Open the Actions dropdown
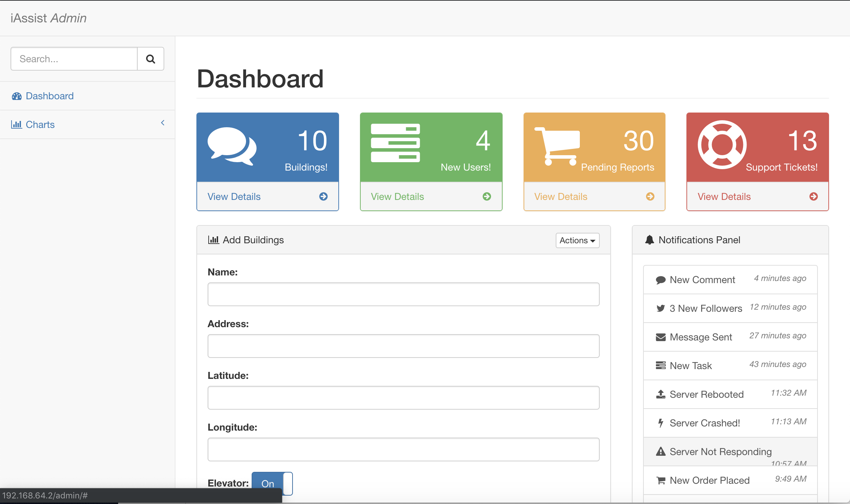The image size is (850, 504). point(577,240)
